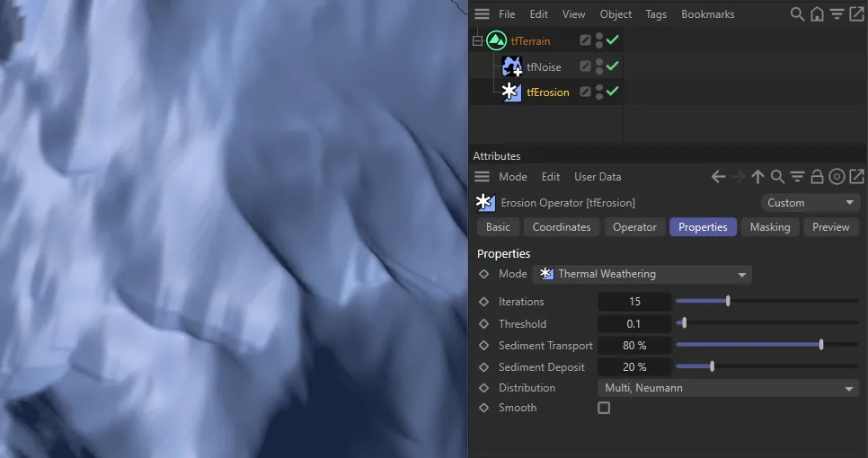Open Attributes in new window icon

pos(856,177)
